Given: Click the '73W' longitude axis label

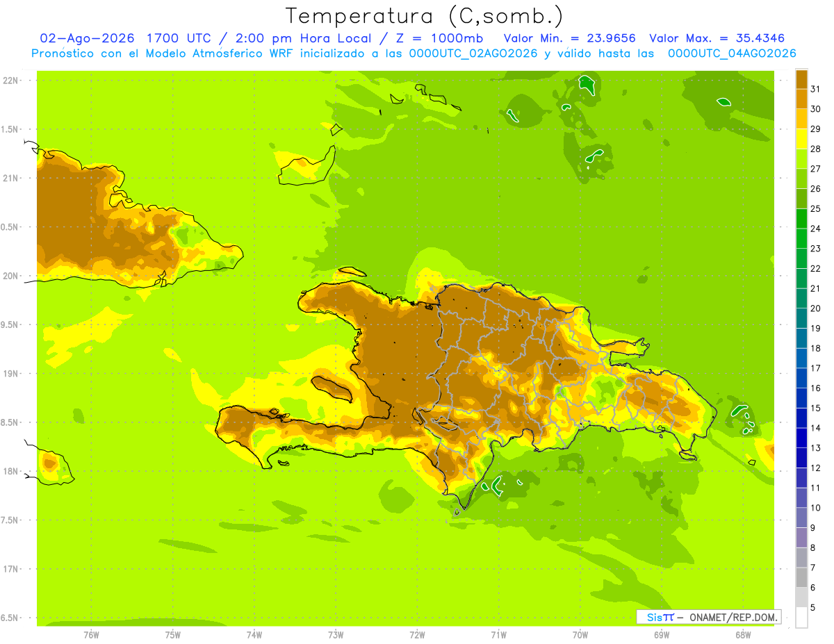Looking at the screenshot, I should coord(336,634).
